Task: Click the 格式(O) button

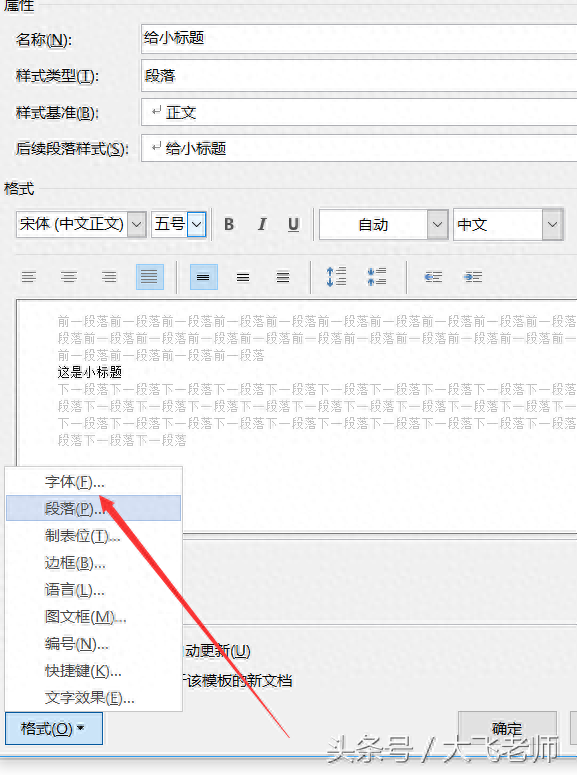Action: point(54,728)
